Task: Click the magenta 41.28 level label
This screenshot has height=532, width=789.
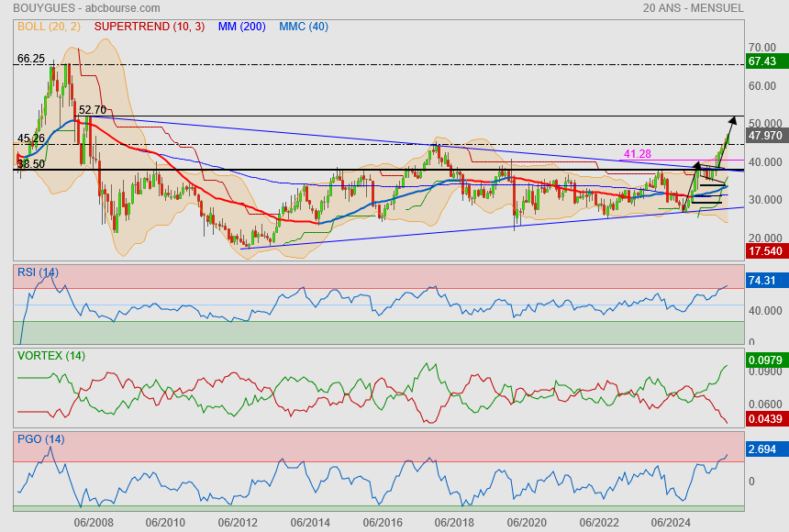Action: tap(638, 154)
